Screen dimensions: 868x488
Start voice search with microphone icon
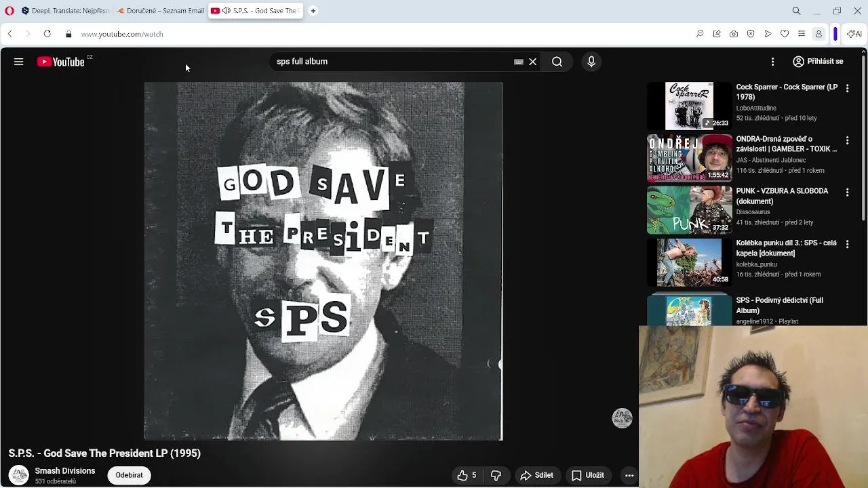tap(591, 62)
